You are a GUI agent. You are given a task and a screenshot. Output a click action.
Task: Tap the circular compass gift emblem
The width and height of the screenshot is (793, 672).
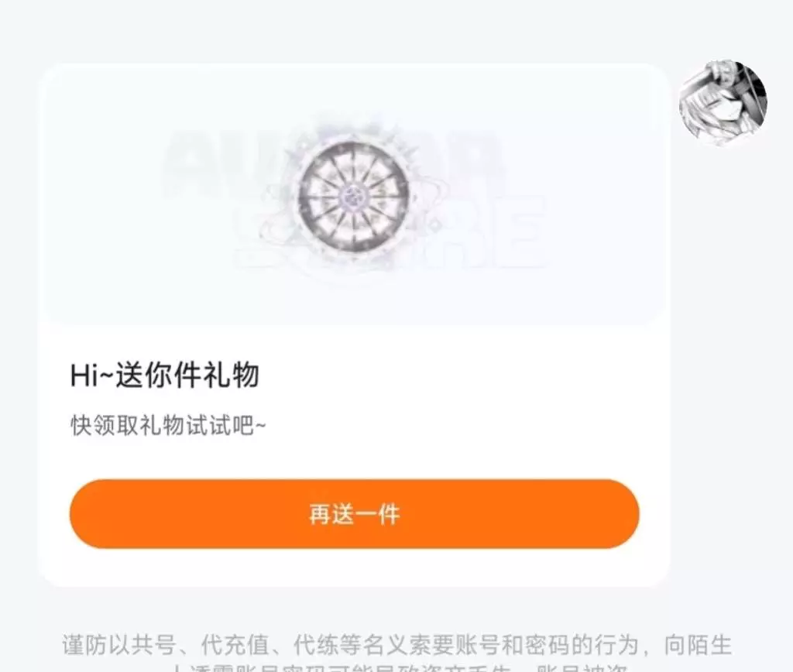coord(353,196)
